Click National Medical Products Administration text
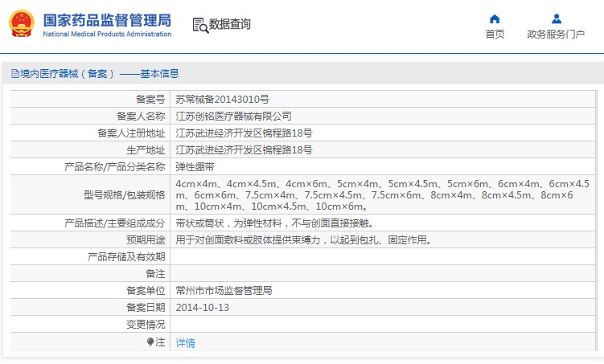Screen dimensions: 604x364 pos(107,34)
